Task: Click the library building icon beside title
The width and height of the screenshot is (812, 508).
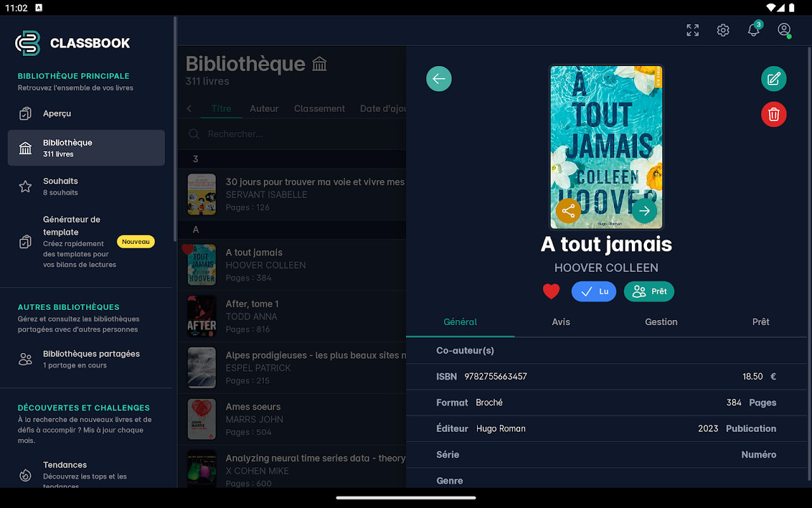Action: [320, 64]
